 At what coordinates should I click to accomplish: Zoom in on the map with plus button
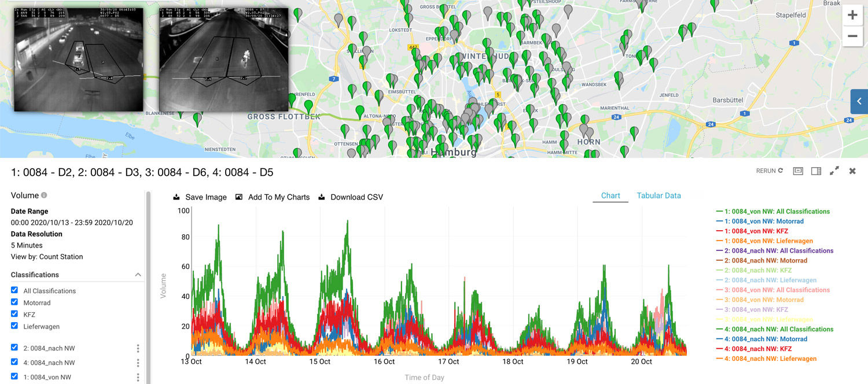[x=852, y=16]
